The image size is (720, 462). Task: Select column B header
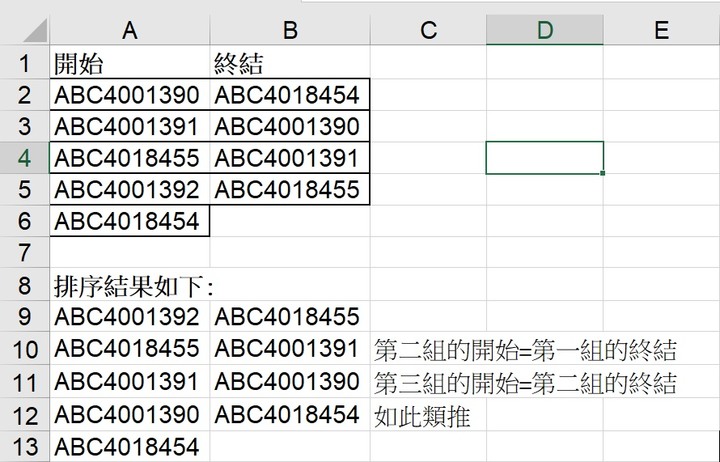(x=290, y=31)
